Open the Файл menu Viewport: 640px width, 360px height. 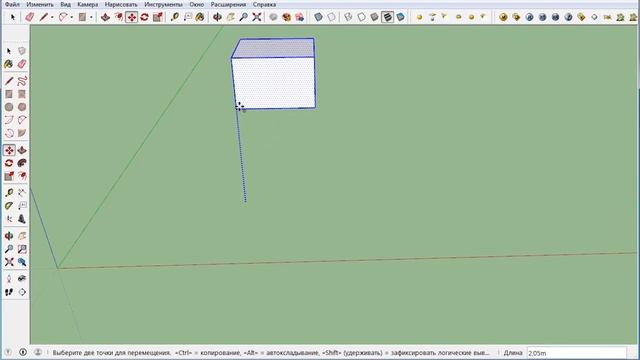point(12,4)
